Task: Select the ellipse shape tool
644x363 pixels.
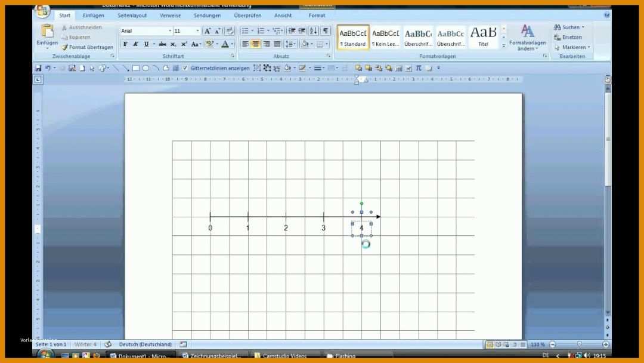Action: click(145, 68)
